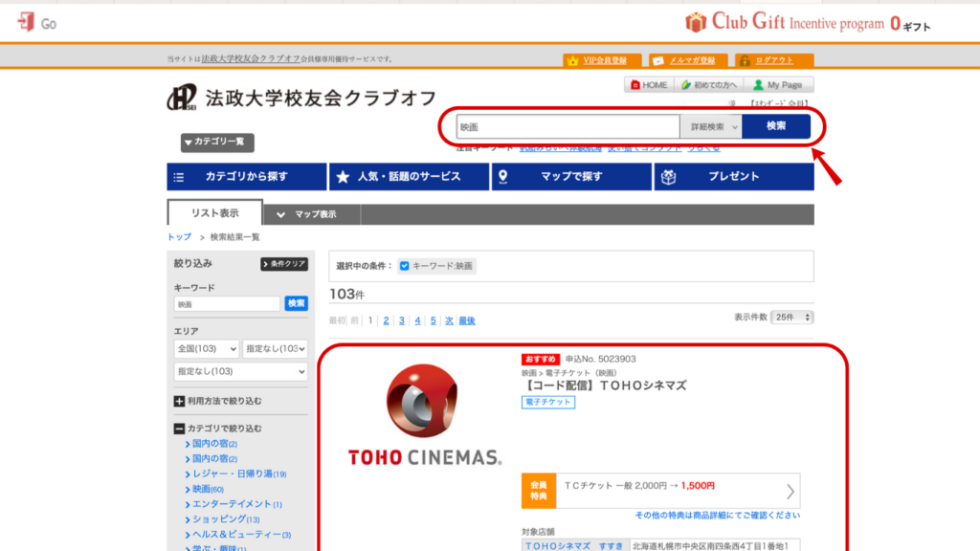The width and height of the screenshot is (980, 551).
Task: Click the ショッピング(13) category link
Action: pos(226,519)
